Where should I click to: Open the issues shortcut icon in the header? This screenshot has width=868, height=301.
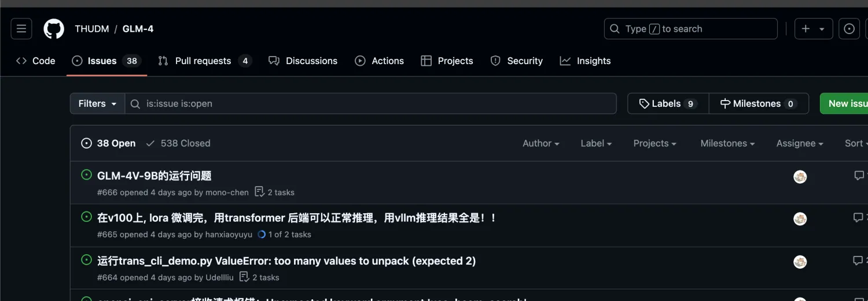849,29
